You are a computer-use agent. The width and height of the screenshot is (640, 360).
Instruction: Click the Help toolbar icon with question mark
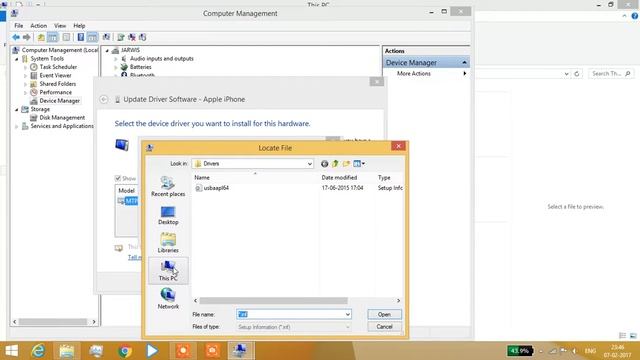point(81,38)
